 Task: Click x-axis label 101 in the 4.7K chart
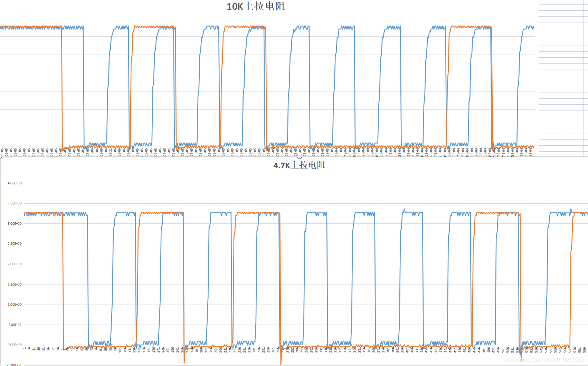[120, 349]
